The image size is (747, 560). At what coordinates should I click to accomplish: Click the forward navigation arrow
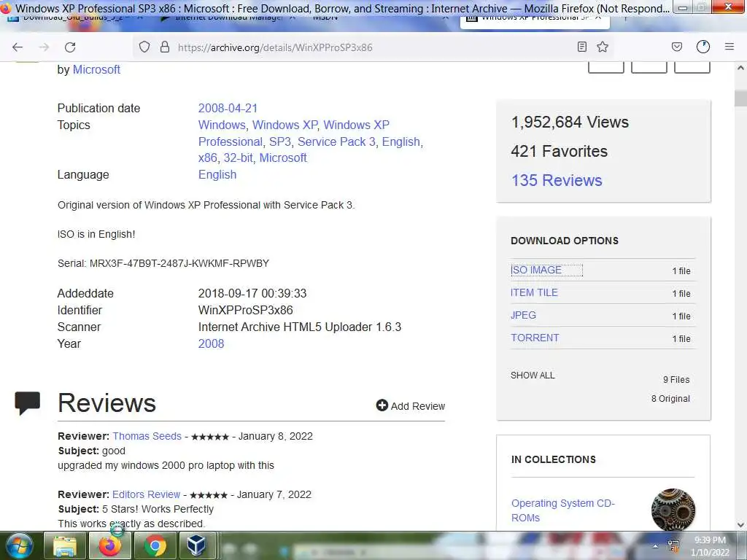(x=44, y=47)
